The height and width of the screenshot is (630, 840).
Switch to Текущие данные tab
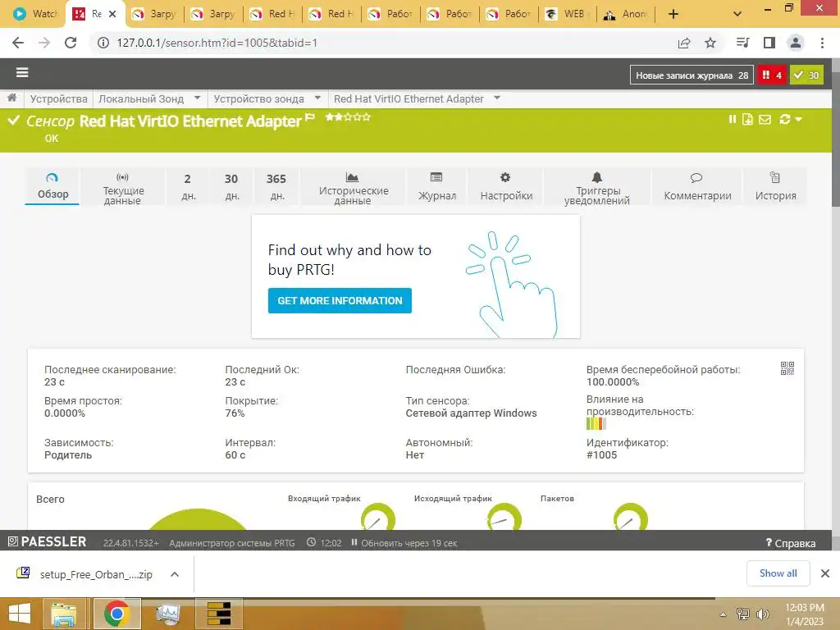click(123, 186)
